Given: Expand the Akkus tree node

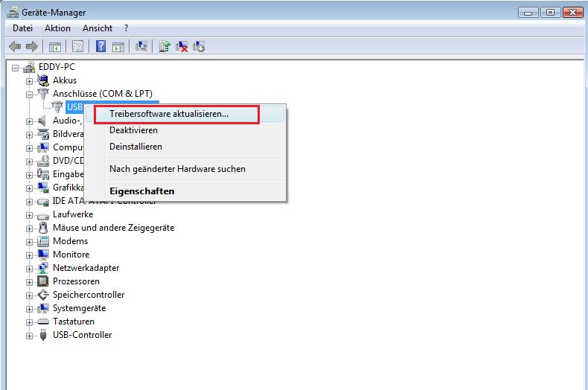Looking at the screenshot, I should [x=30, y=80].
